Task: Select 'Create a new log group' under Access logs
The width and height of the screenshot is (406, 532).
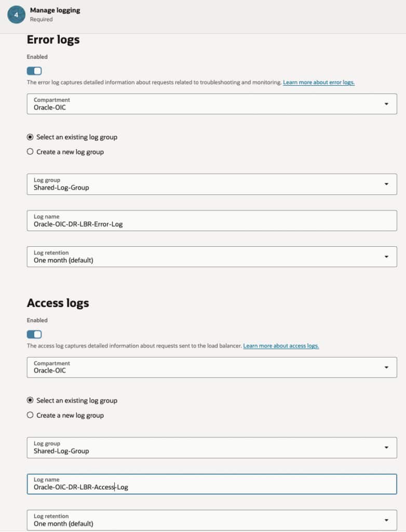Action: pos(30,415)
